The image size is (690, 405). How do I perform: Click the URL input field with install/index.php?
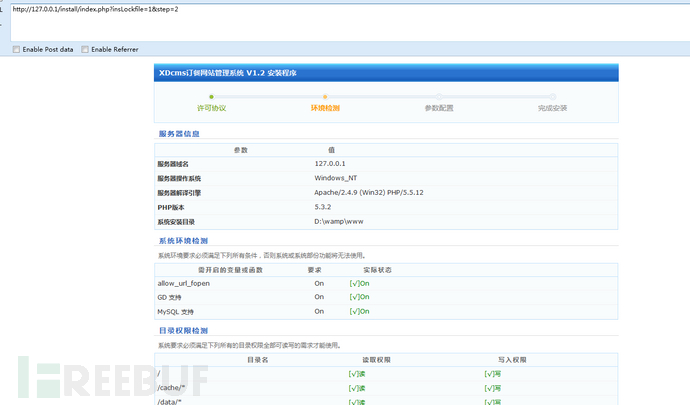point(350,22)
